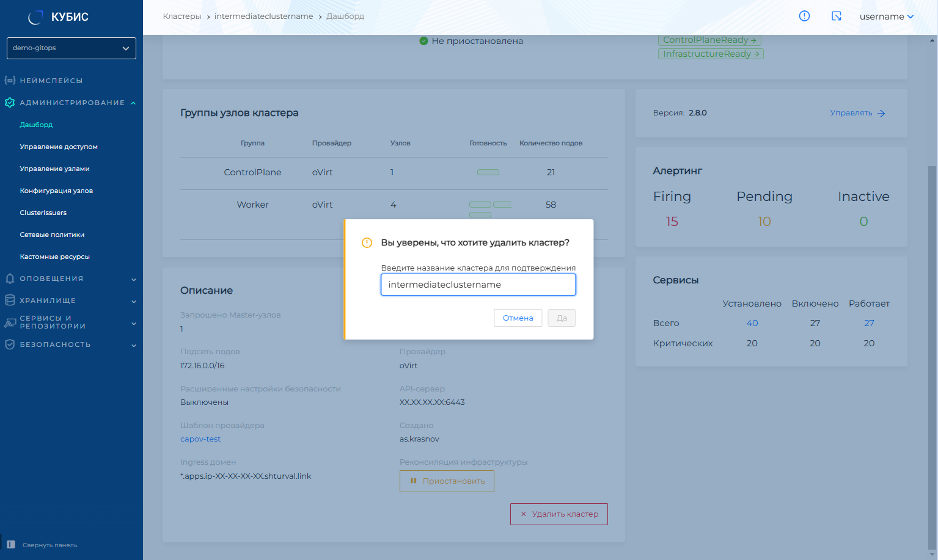This screenshot has height=560, width=938.
Task: Collapse sidebar with Свернуть панель icon
Action: pos(11,545)
